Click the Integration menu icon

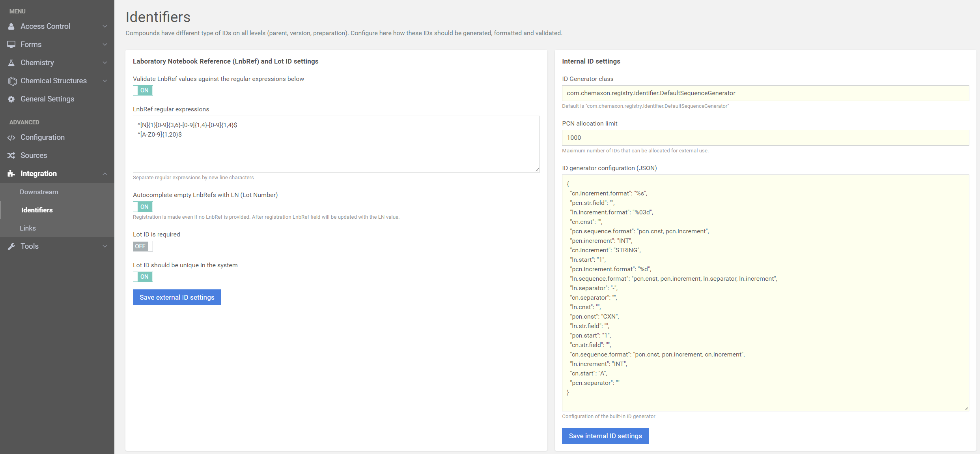(12, 173)
